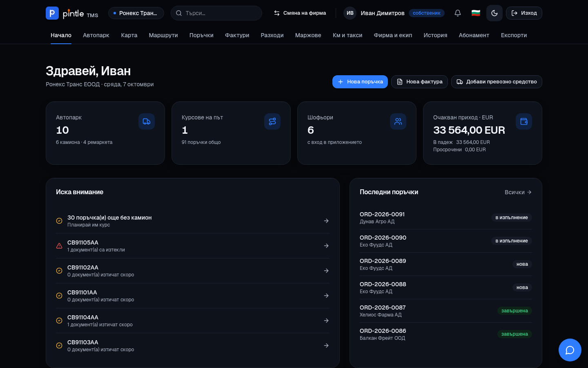The width and height of the screenshot is (588, 368).
Task: Select the Фактури tab
Action: 237,35
